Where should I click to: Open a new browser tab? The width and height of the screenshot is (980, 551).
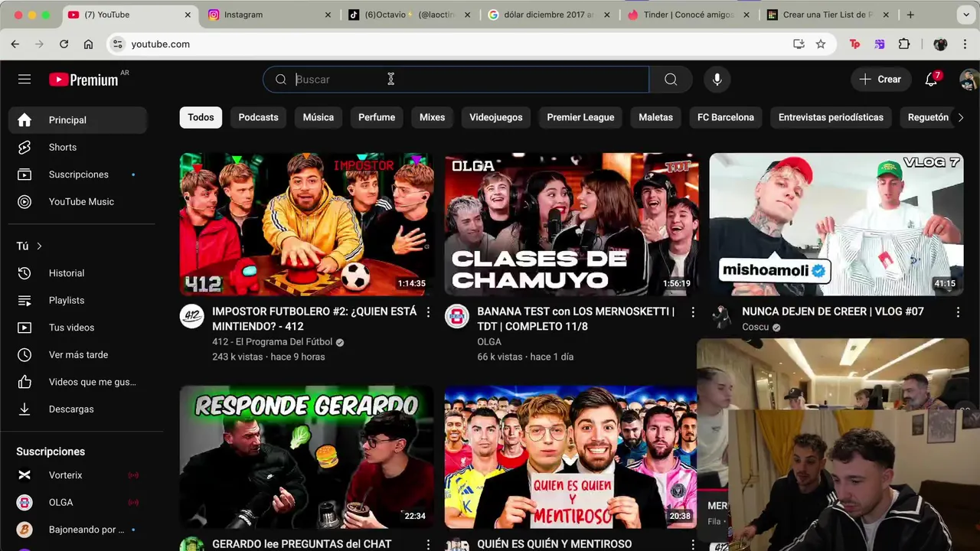(x=910, y=15)
